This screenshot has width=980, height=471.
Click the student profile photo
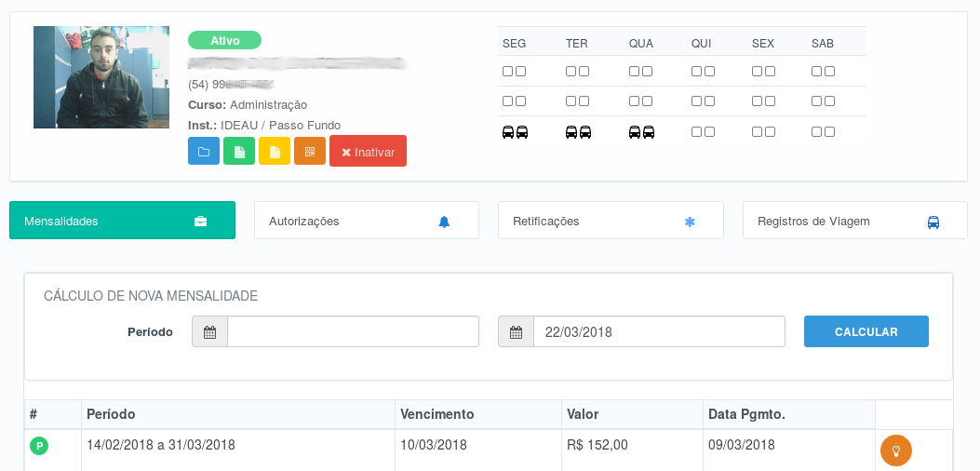101,77
